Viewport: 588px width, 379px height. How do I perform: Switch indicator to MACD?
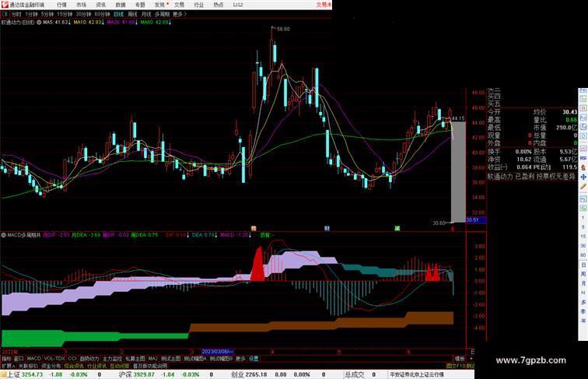[33, 359]
